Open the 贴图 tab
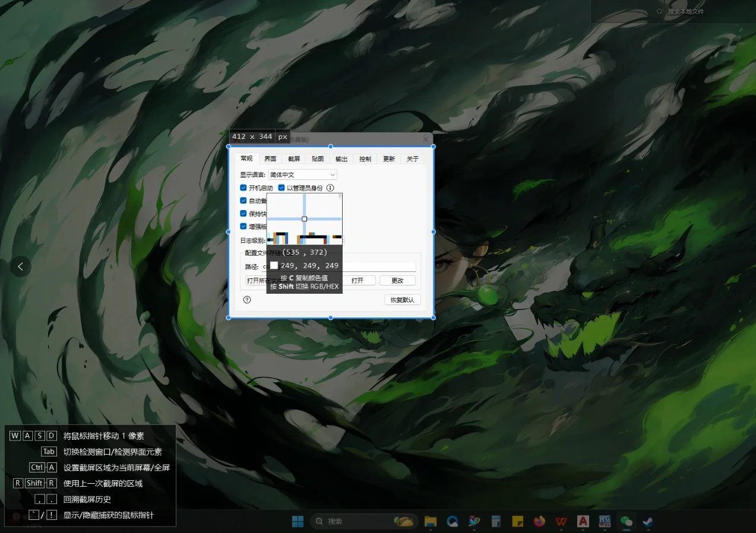Viewport: 756px width, 533px height. click(318, 158)
